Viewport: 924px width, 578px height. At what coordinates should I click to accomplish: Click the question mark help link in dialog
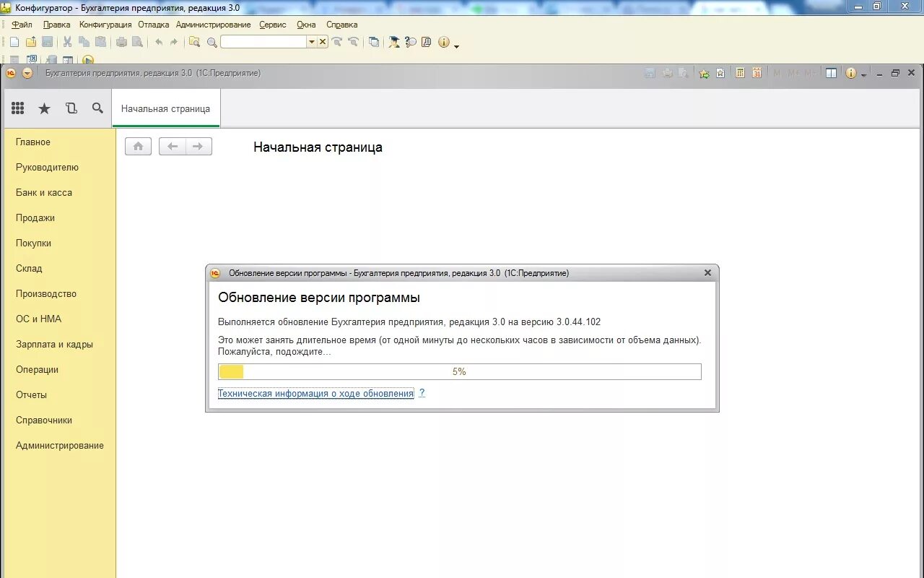[422, 393]
